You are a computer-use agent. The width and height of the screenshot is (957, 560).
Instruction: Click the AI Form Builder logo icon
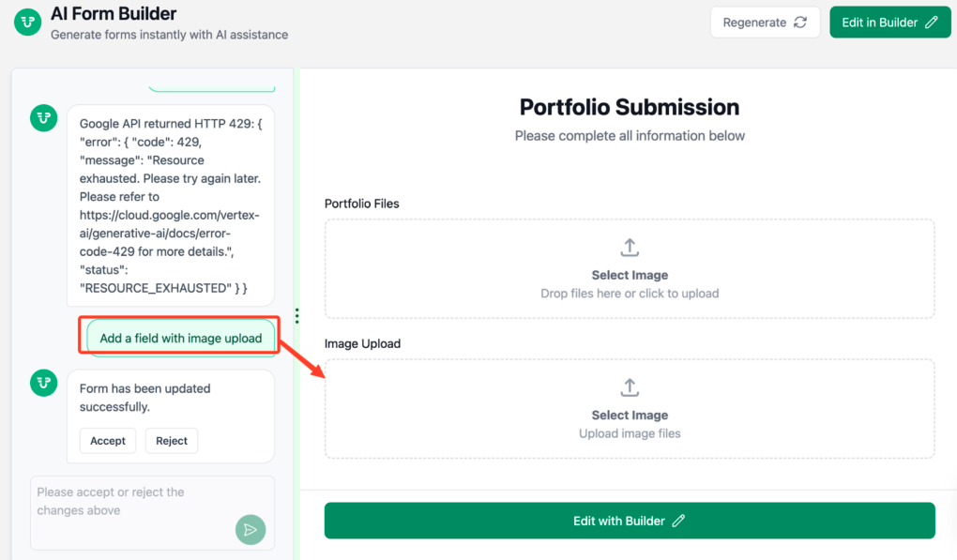pos(28,23)
